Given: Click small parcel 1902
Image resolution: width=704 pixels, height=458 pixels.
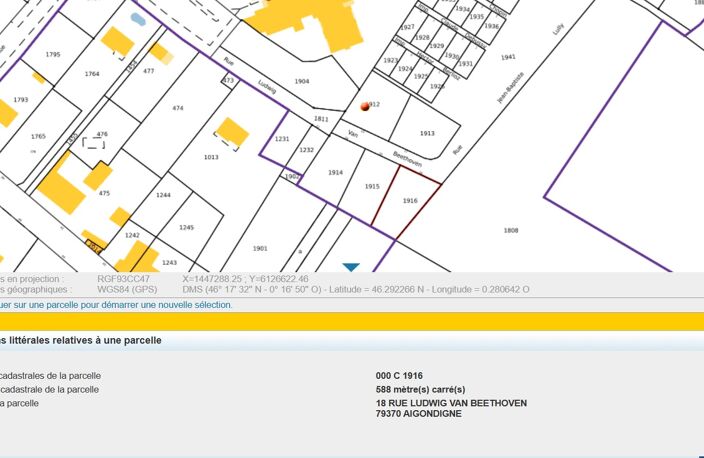Looking at the screenshot, I should click(x=292, y=176).
